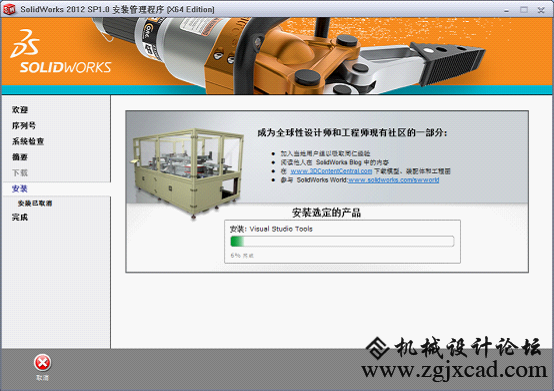Open the www.3DContentCentral.com link
The width and height of the screenshot is (554, 391).
point(331,171)
